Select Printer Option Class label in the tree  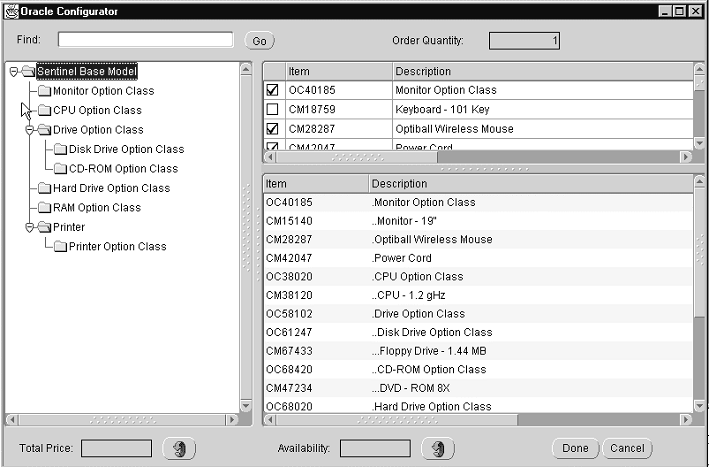coord(118,247)
